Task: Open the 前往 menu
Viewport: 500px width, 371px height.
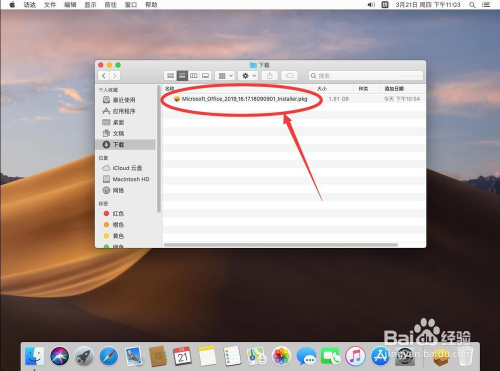Action: coord(111,5)
